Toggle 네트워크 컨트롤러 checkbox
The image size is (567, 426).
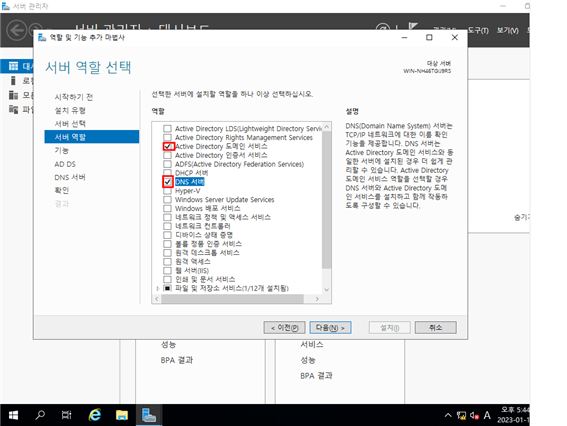coord(167,226)
